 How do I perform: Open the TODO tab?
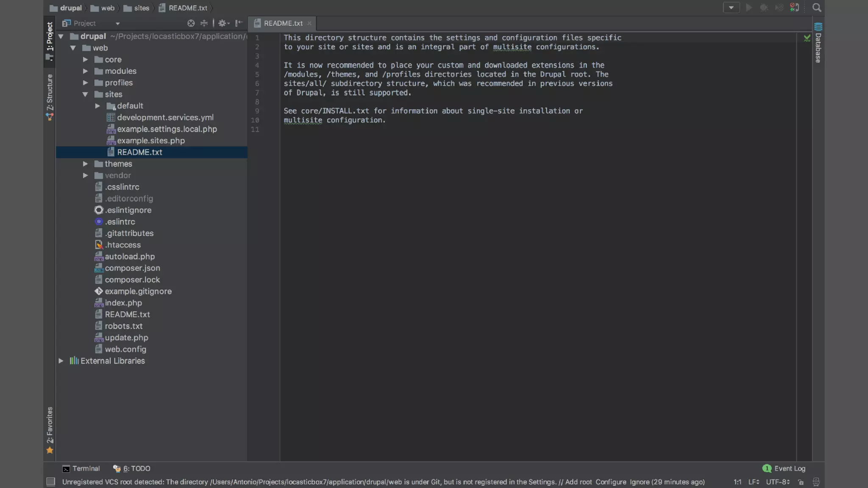(132, 469)
